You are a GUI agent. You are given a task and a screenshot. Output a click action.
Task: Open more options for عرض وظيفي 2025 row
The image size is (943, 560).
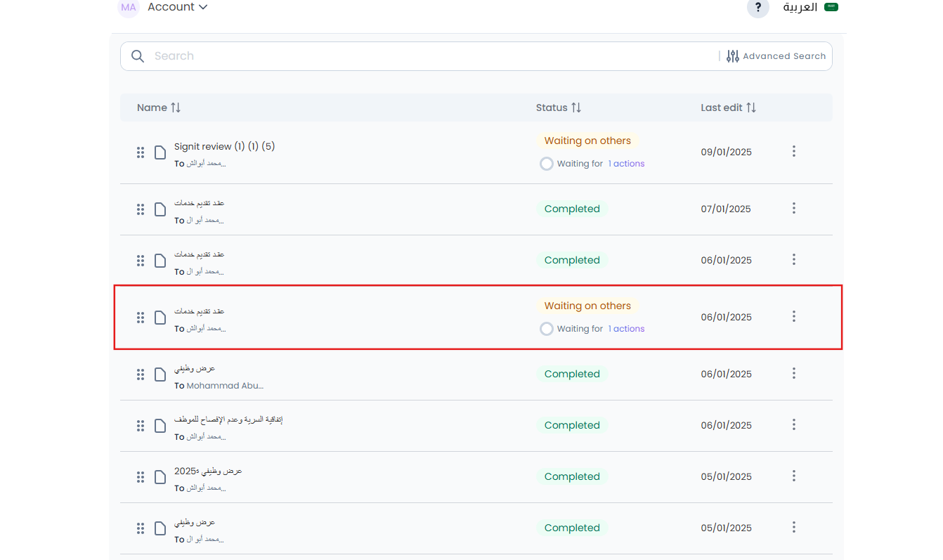(794, 476)
